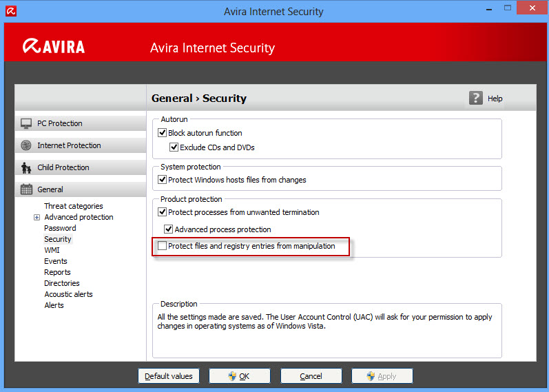Click the General calendar icon

26,189
